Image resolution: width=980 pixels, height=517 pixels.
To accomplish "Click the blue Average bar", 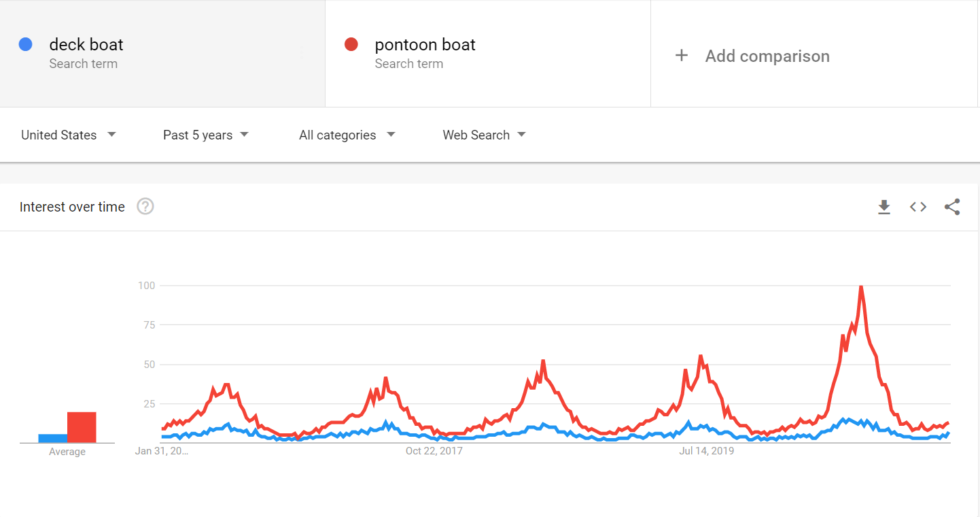I will click(x=52, y=438).
